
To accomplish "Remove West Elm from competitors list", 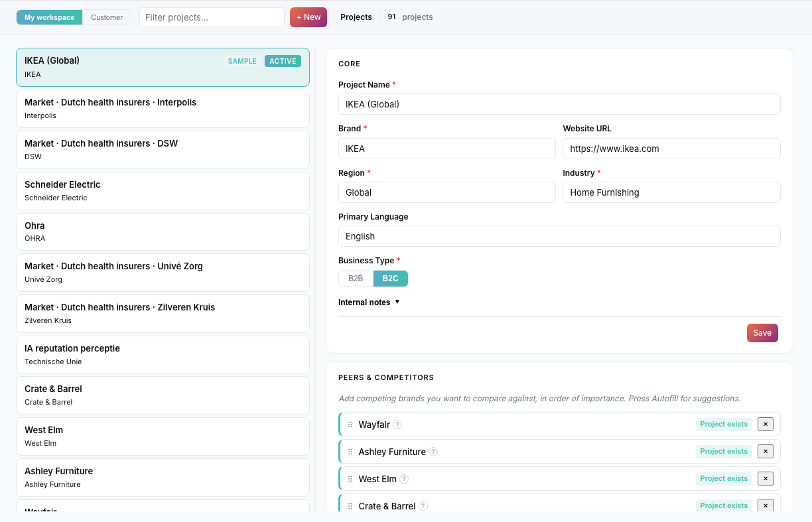I will 766,479.
